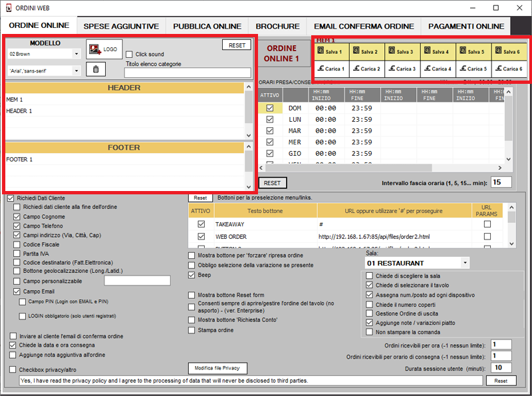This screenshot has height=396, width=532.
Task: Click the LOGO image upload button
Action: click(104, 49)
